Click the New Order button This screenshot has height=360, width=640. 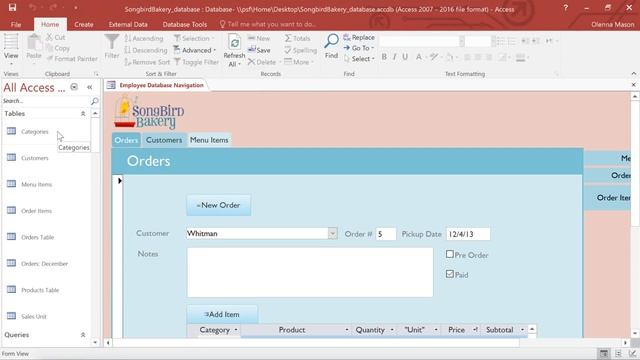pos(218,205)
